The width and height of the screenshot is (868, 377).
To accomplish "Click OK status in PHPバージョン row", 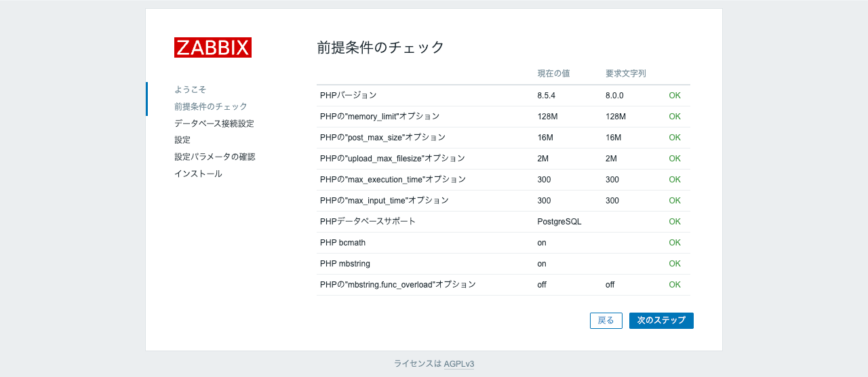I will pos(675,96).
